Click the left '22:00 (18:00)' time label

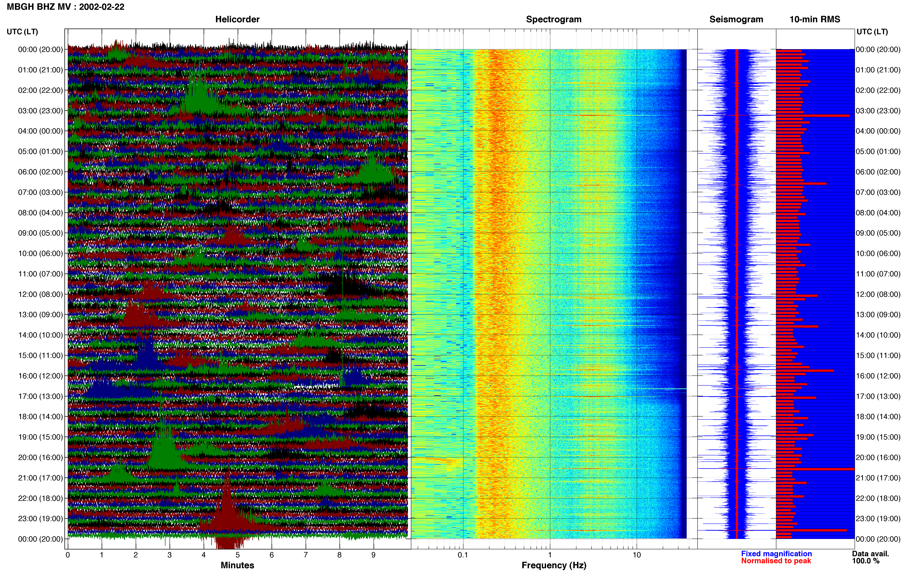[41, 498]
